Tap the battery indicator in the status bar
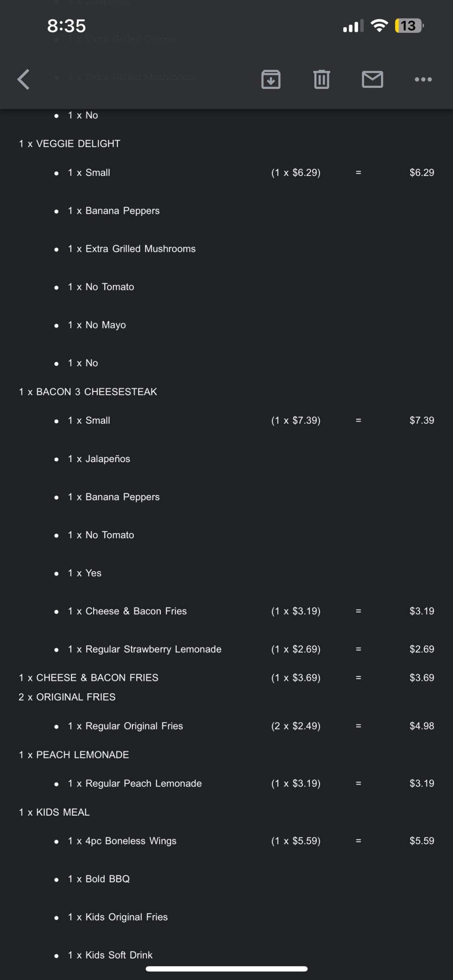Viewport: 453px width, 980px height. pos(409,26)
